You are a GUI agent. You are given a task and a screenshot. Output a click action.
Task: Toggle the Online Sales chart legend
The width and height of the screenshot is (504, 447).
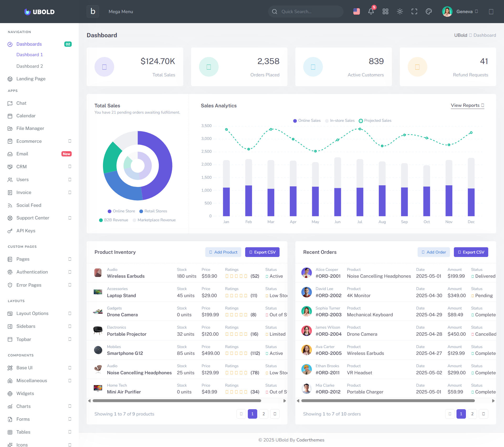point(307,120)
